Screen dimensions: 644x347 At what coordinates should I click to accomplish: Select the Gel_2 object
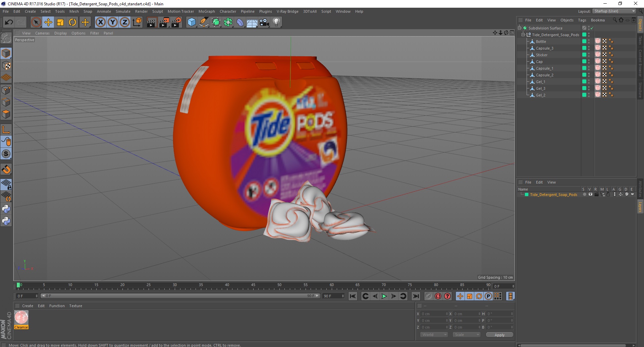pos(540,95)
